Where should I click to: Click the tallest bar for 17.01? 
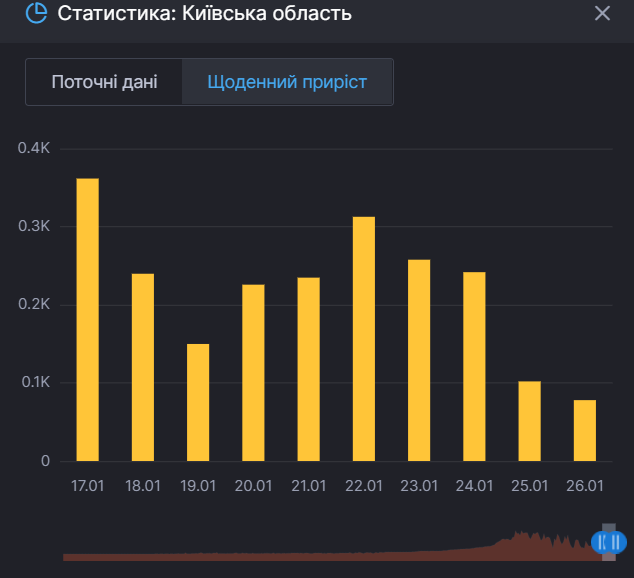click(88, 320)
